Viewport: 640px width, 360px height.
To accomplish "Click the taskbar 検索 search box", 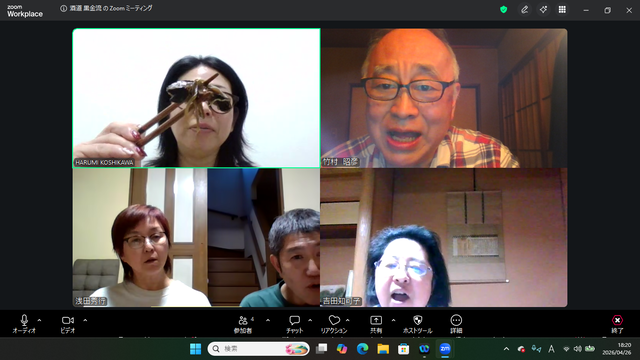I will tap(258, 349).
